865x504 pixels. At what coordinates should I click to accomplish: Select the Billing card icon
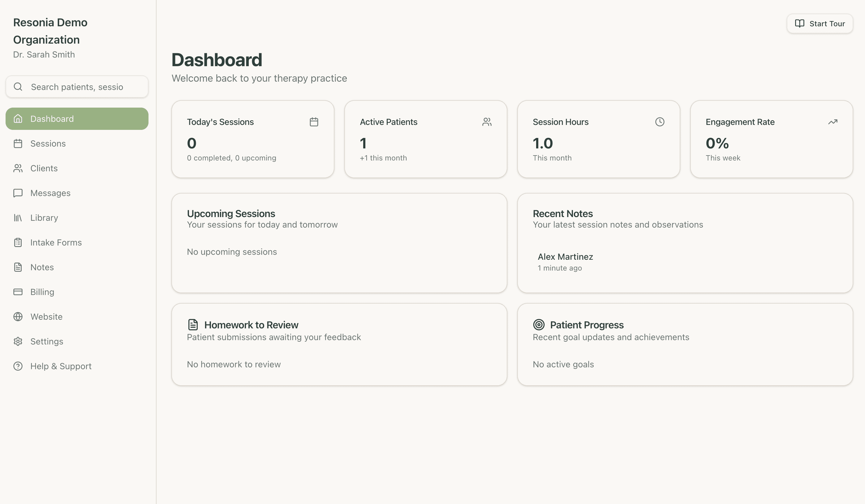[x=18, y=292]
